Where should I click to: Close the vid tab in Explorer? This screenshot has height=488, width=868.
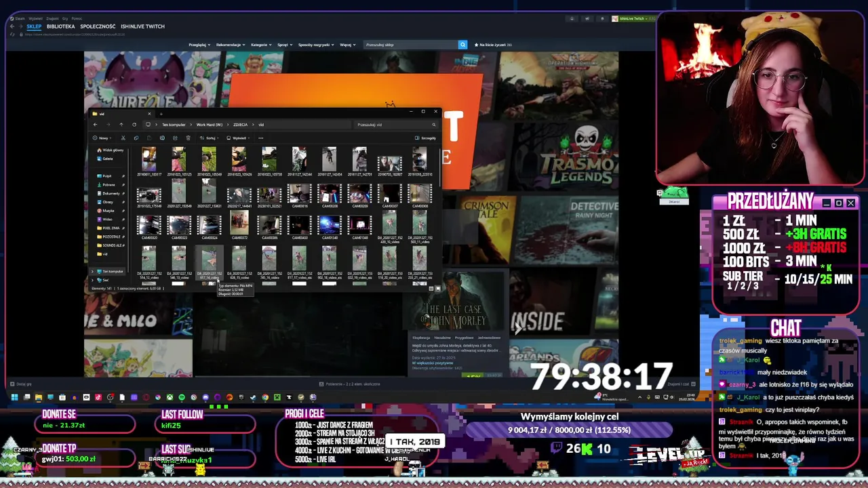pyautogui.click(x=150, y=114)
